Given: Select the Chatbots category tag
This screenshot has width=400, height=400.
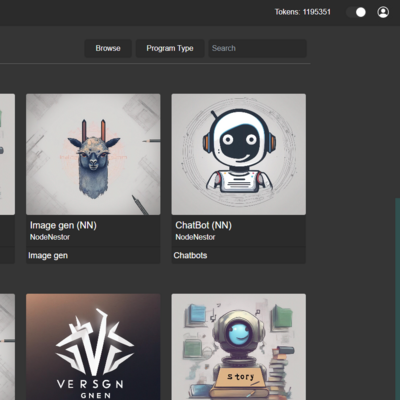Looking at the screenshot, I should click(190, 255).
